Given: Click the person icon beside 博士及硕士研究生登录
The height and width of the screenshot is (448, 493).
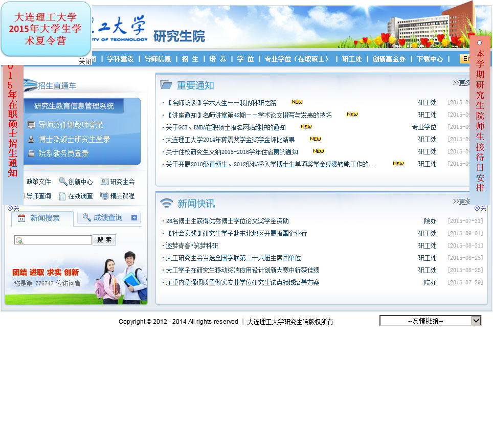Looking at the screenshot, I should (31, 139).
